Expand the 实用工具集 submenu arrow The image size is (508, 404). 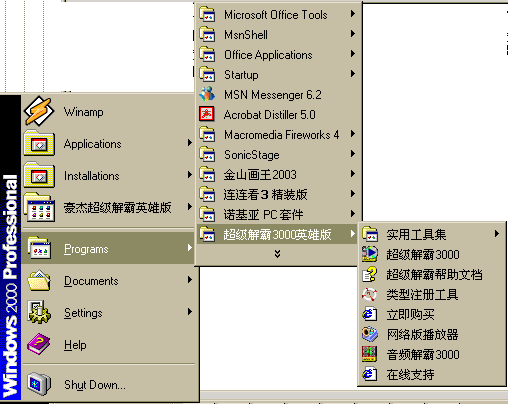tap(497, 234)
